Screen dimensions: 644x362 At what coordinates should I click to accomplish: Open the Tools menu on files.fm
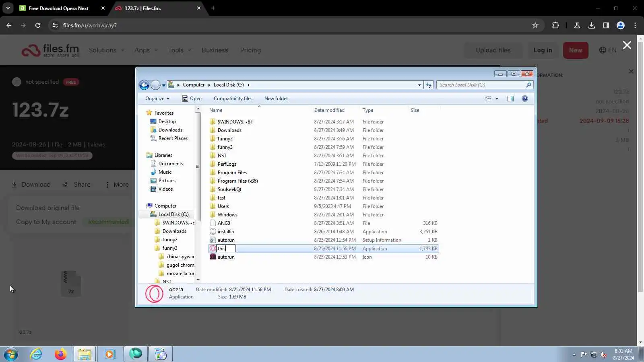(x=180, y=50)
